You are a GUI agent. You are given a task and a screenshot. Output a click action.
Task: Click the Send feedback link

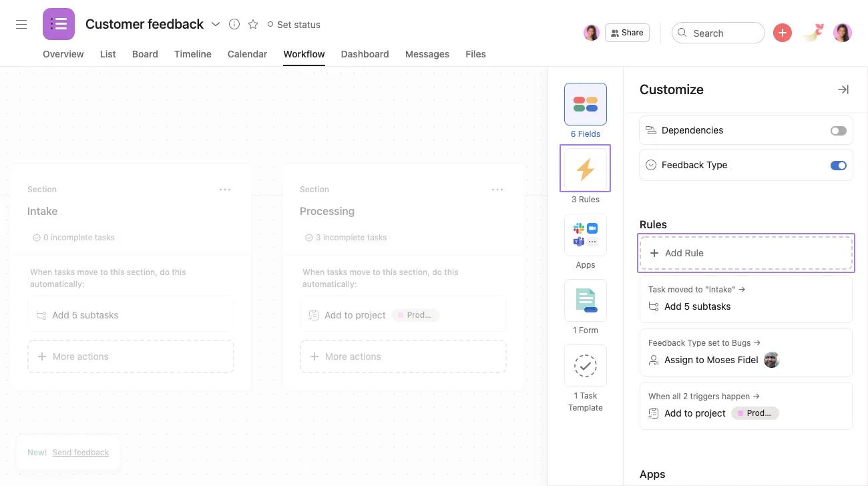click(x=80, y=452)
